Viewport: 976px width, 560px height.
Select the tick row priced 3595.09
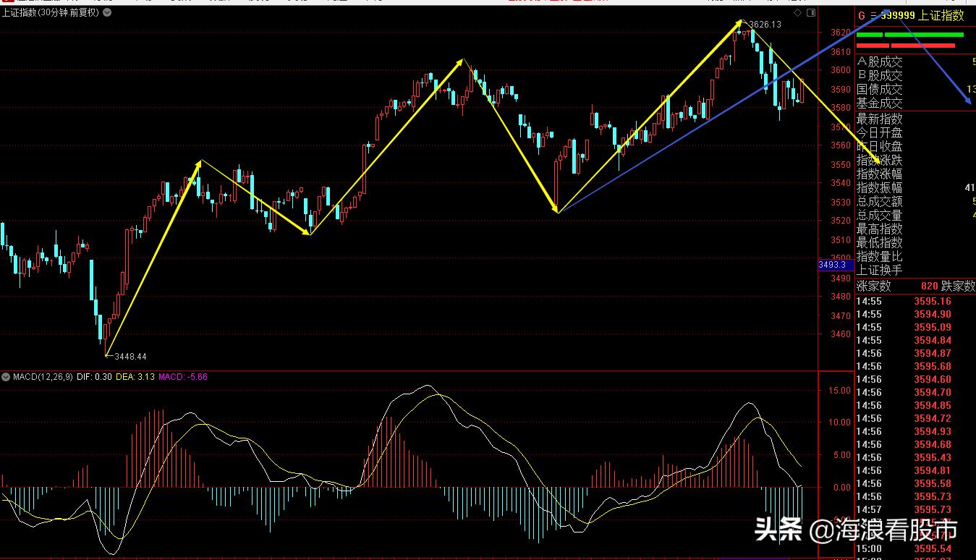pos(916,327)
